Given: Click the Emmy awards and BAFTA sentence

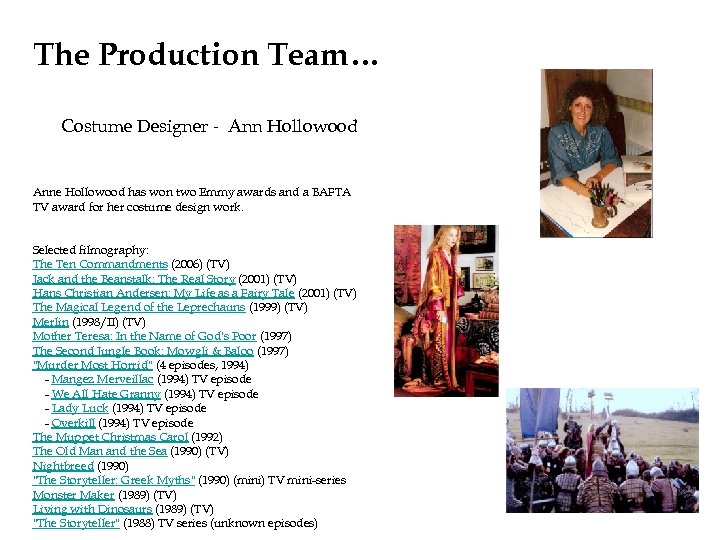Looking at the screenshot, I should point(192,200).
